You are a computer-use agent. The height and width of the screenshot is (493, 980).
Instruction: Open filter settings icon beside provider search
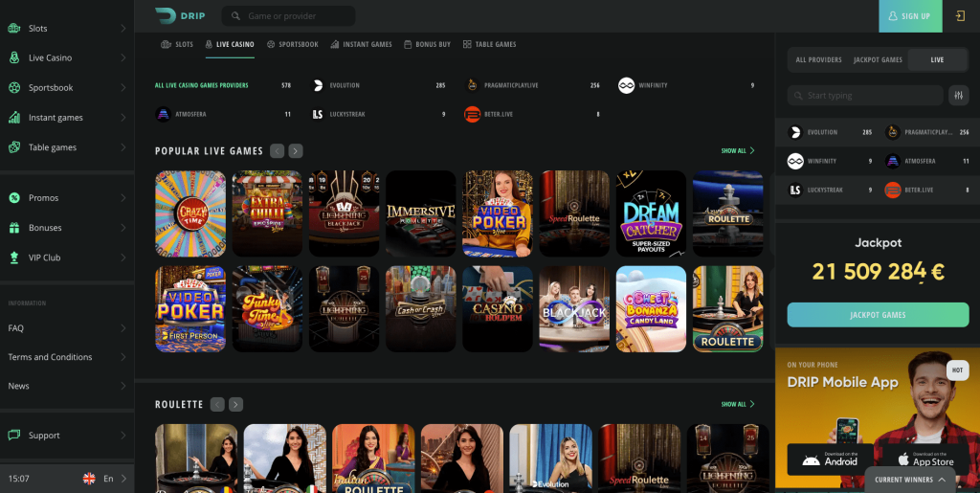pyautogui.click(x=958, y=96)
